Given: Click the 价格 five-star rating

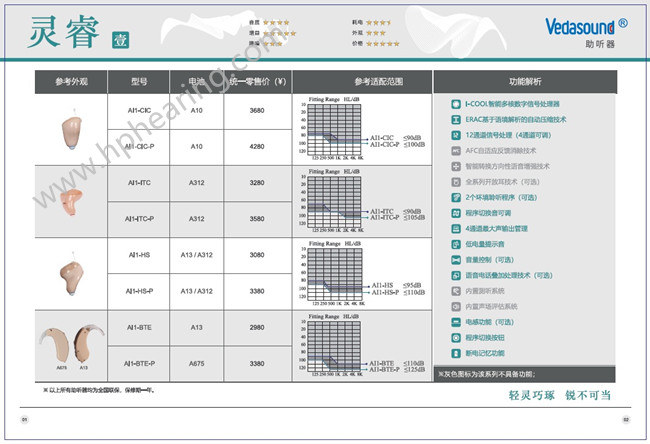Looking at the screenshot, I should click(x=382, y=44).
